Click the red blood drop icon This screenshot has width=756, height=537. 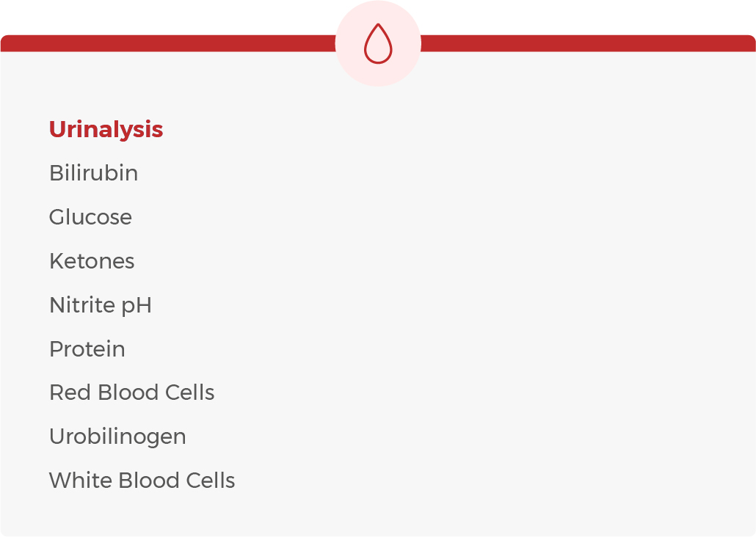click(378, 45)
